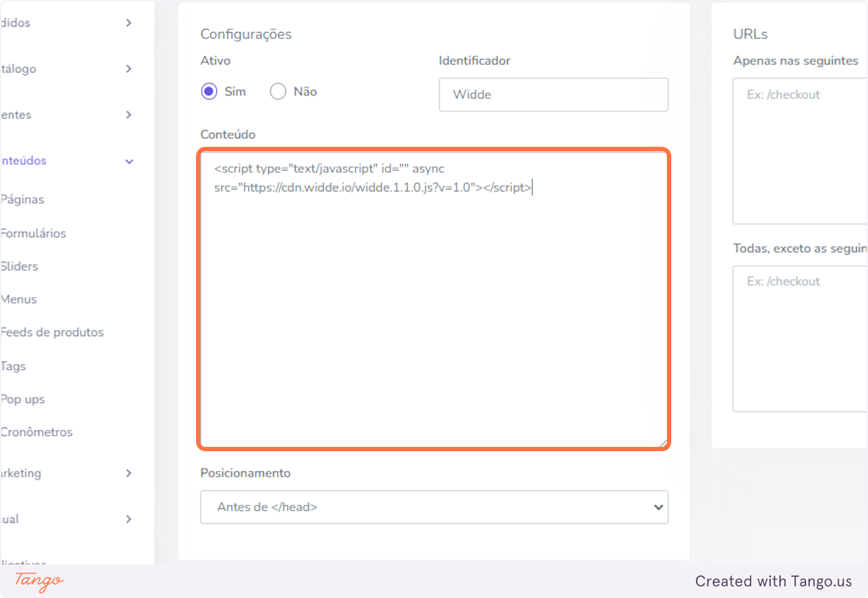Screen dimensions: 868x598
Task: Click the Identificador field containing Widde
Action: point(553,95)
